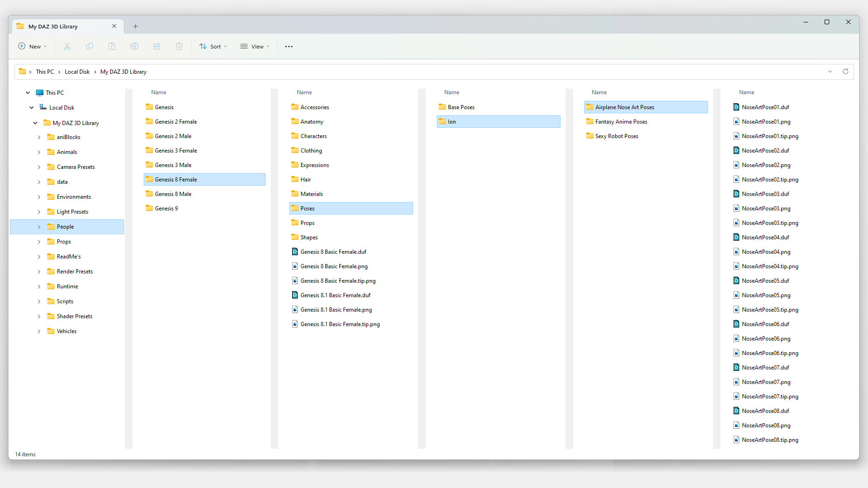Click the 14 items status text
Viewport: 868px width, 488px height.
25,454
